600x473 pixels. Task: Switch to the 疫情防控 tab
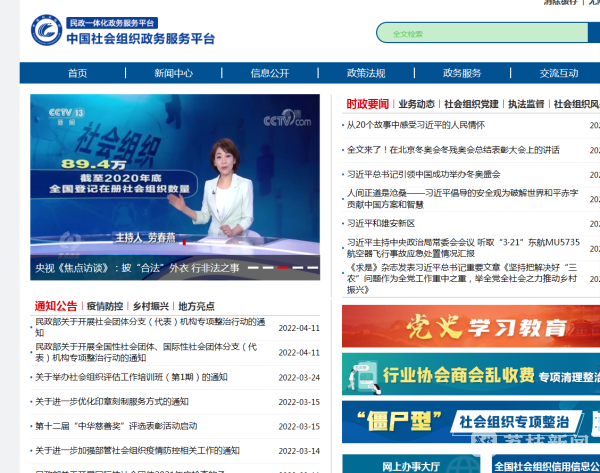pos(105,306)
